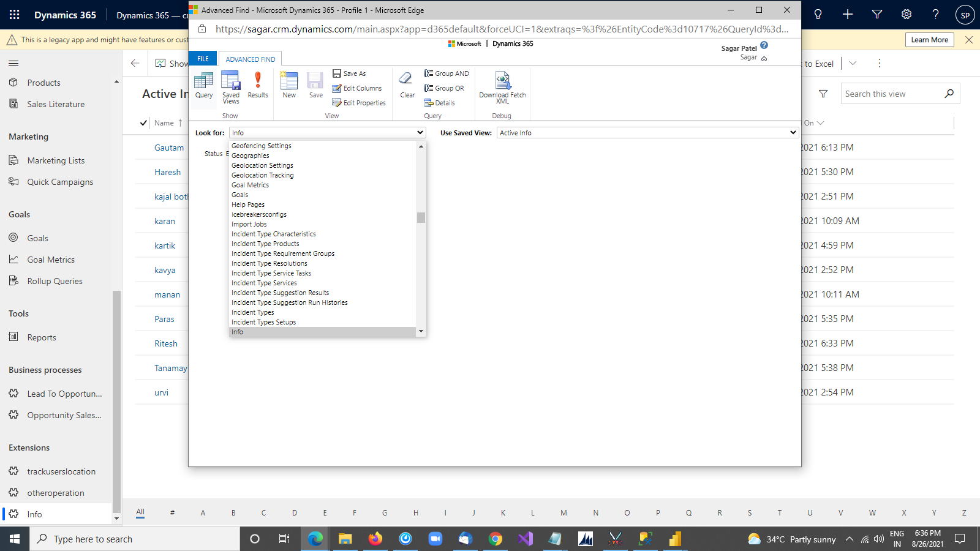The image size is (980, 551).
Task: Select Incident Types in entity list
Action: [x=252, y=312]
